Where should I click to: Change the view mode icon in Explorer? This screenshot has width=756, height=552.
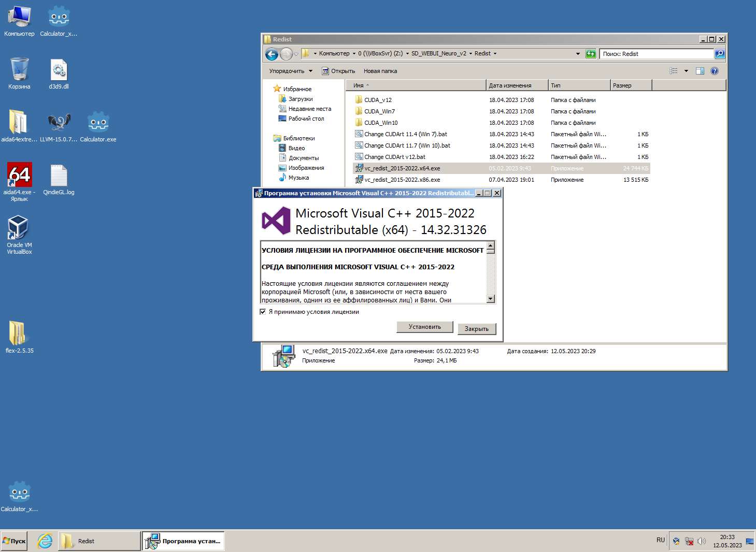pyautogui.click(x=674, y=71)
